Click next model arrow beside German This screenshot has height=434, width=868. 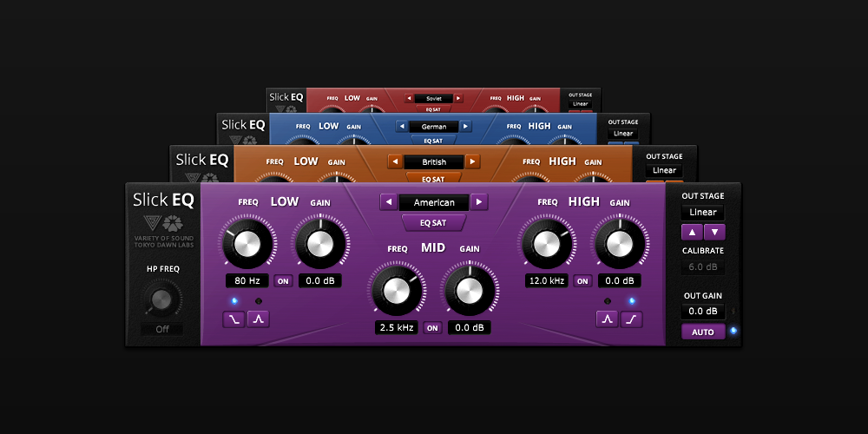[465, 126]
